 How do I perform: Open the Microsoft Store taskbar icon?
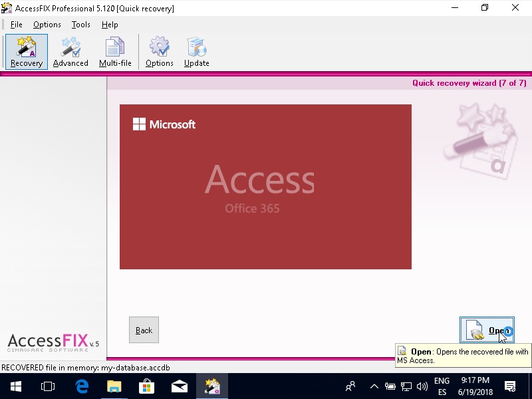pos(147,386)
